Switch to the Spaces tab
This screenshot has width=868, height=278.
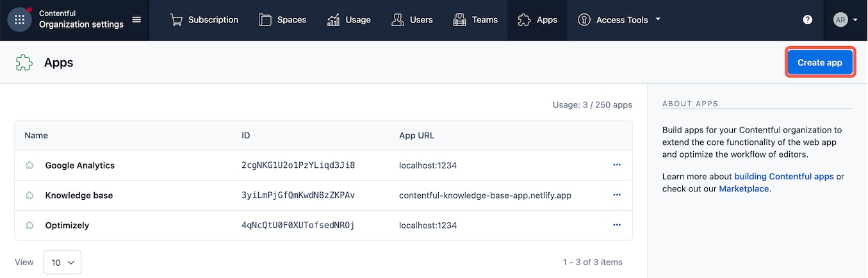(x=283, y=20)
